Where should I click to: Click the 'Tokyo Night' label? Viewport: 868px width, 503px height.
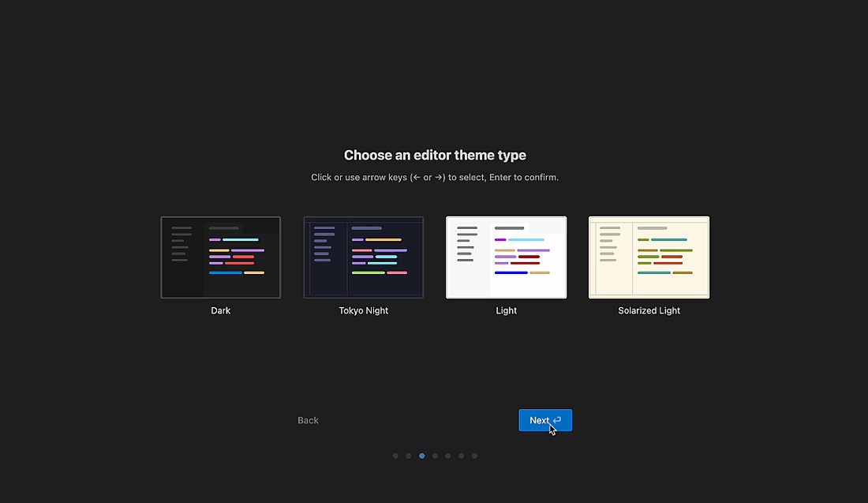pos(364,311)
